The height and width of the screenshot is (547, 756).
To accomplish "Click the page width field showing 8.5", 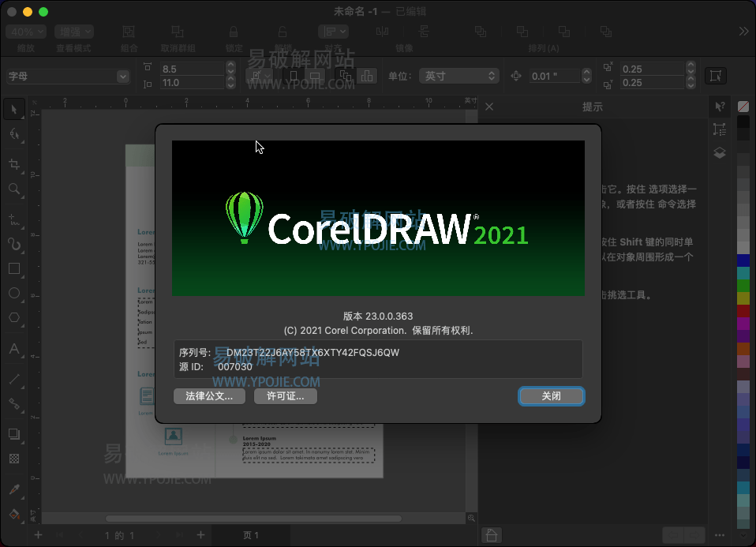I will pyautogui.click(x=191, y=69).
